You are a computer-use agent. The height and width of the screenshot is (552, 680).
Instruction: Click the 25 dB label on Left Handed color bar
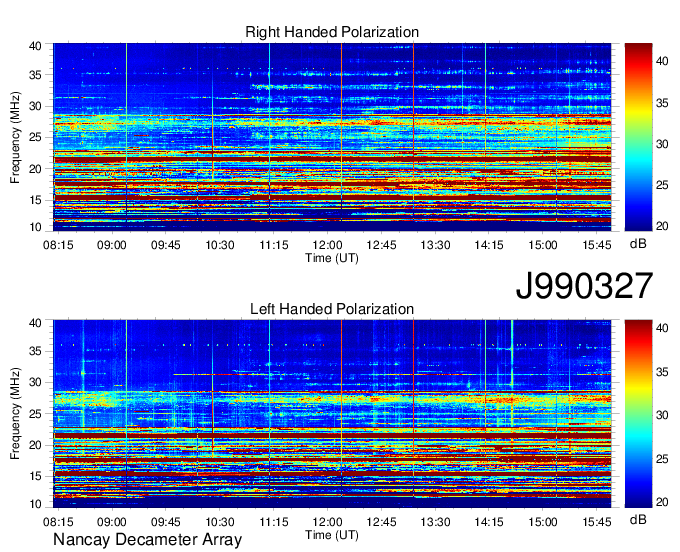click(x=662, y=459)
